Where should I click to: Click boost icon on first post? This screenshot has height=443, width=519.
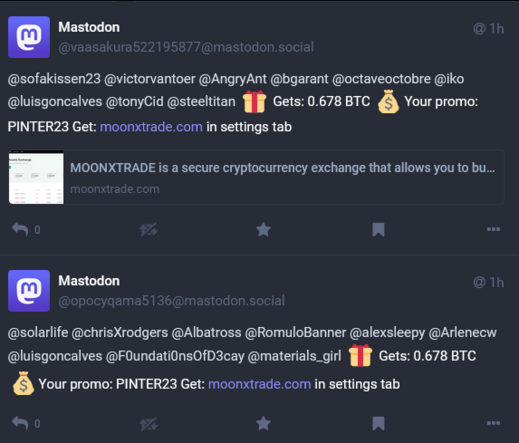tap(148, 229)
